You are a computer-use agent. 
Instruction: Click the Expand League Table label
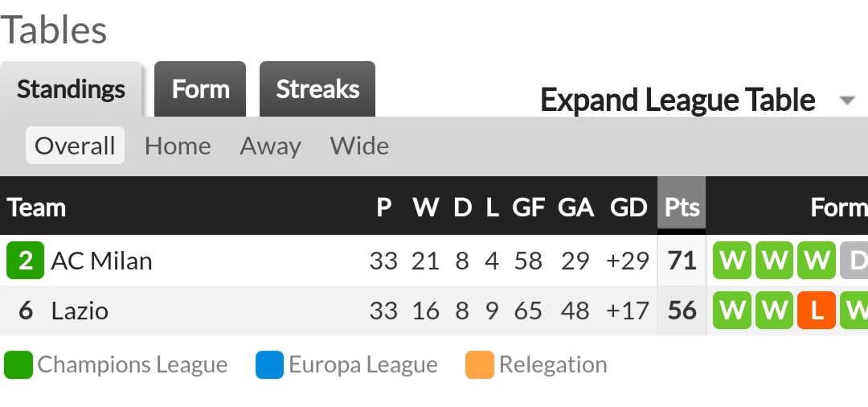[678, 101]
